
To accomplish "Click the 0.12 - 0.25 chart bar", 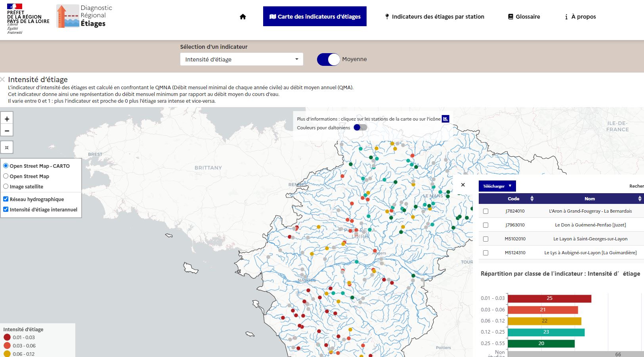I will click(546, 332).
